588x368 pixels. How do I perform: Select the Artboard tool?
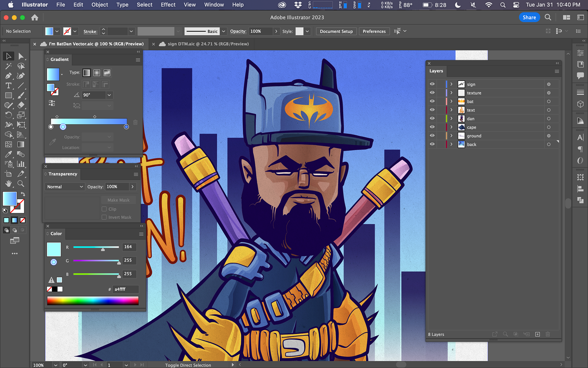point(9,174)
